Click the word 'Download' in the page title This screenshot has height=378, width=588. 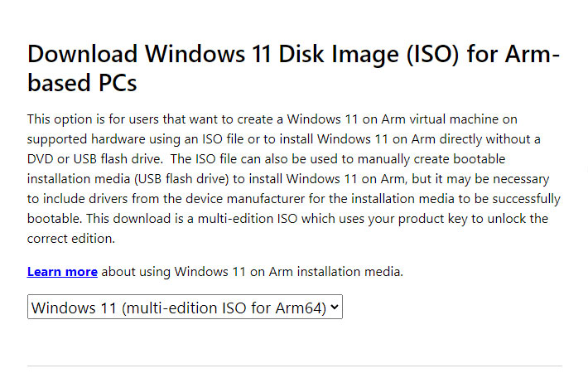pos(83,53)
